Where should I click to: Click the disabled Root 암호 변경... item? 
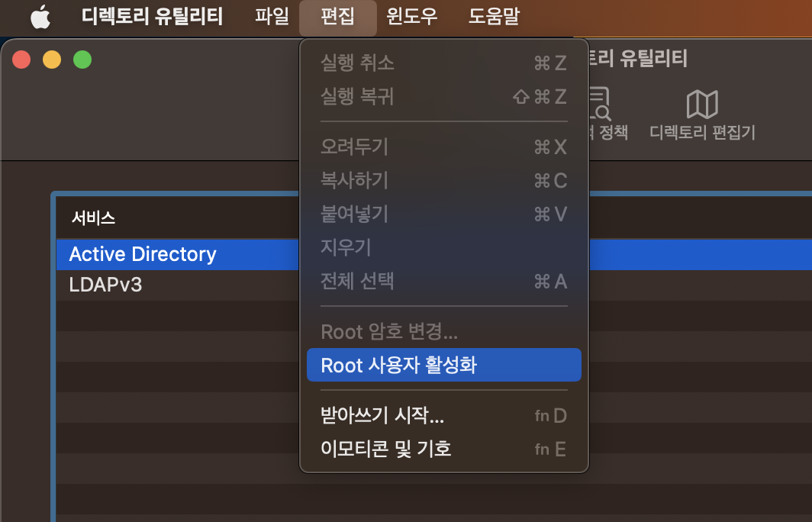point(444,332)
